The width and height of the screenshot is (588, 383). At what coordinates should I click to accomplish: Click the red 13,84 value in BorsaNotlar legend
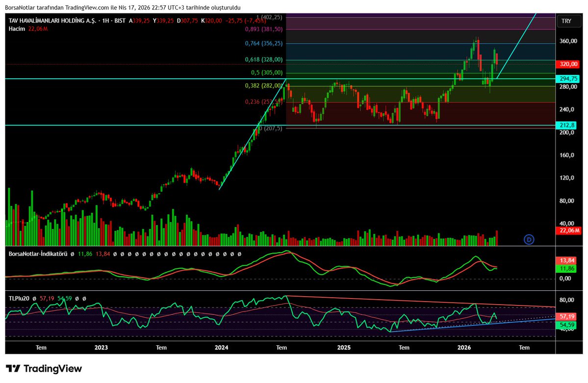click(x=103, y=254)
